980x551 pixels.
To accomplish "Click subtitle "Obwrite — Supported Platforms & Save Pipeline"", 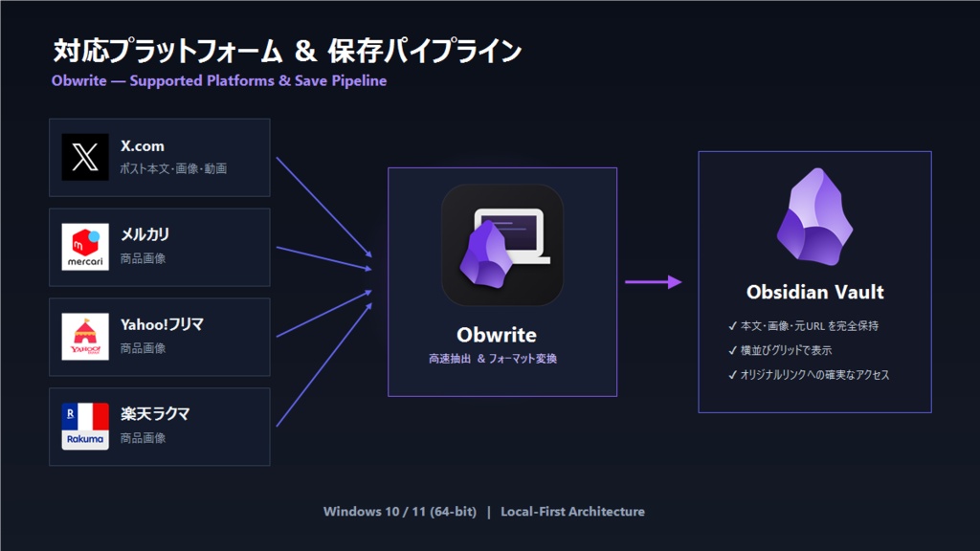I will coord(219,81).
